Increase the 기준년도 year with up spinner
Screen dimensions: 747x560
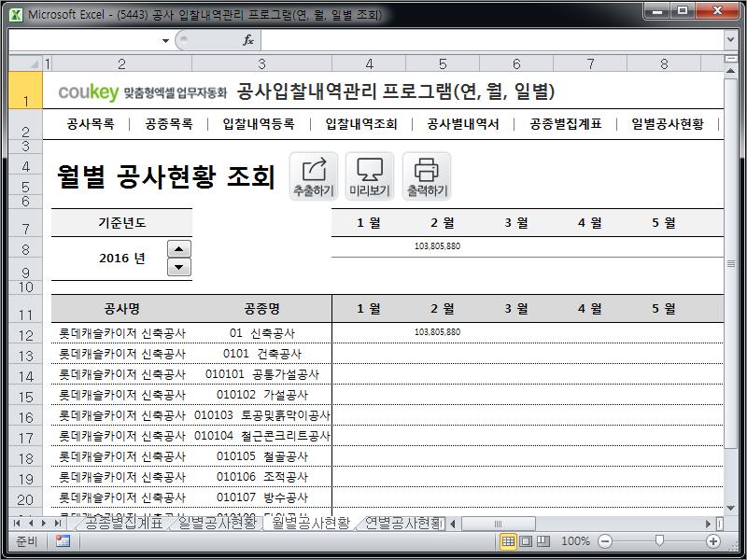(179, 249)
